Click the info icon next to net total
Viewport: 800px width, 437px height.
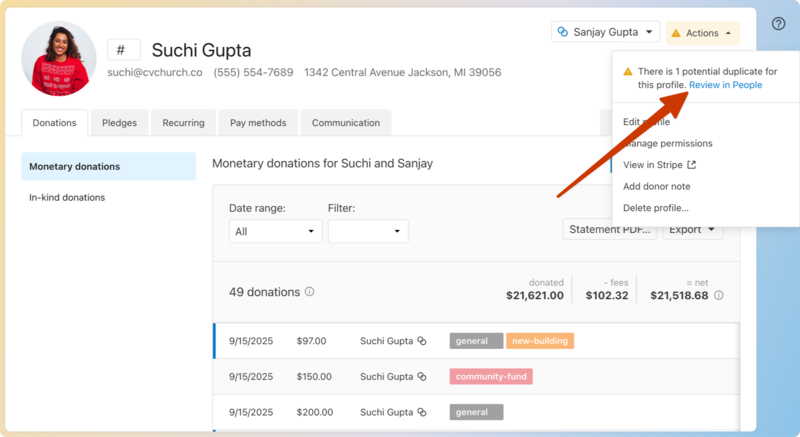719,296
